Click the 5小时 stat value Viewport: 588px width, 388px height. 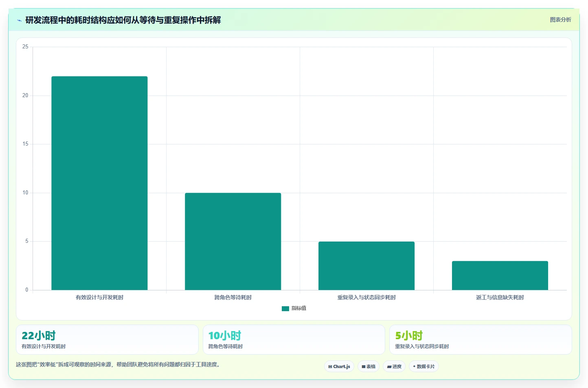coord(409,336)
